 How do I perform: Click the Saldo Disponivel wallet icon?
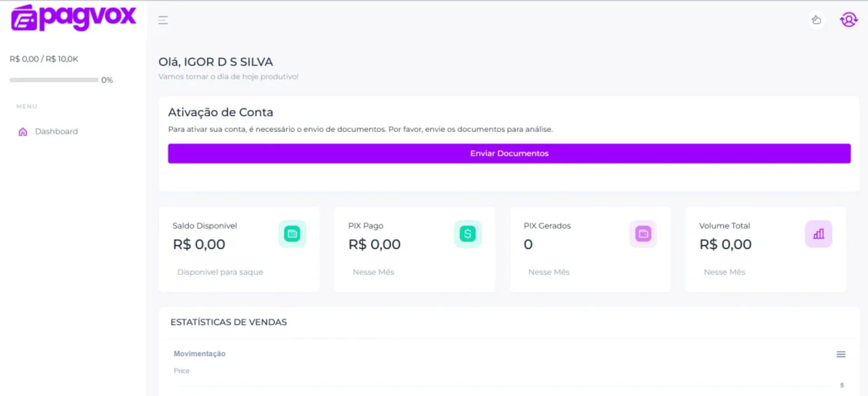tap(292, 234)
